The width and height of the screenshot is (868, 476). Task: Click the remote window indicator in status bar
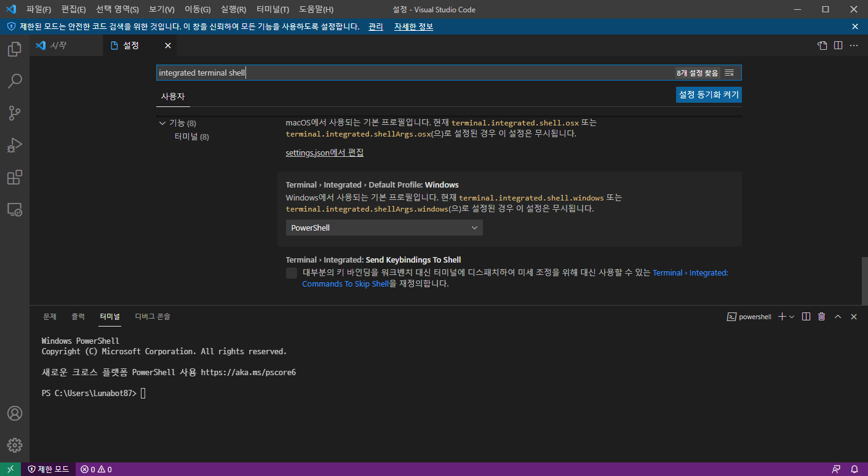[x=10, y=469]
